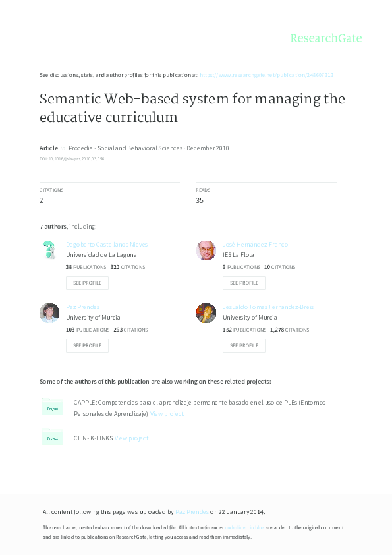Open the CLIN-IK-LINKS project icon
Image resolution: width=392 pixels, height=555 pixels.
click(53, 437)
